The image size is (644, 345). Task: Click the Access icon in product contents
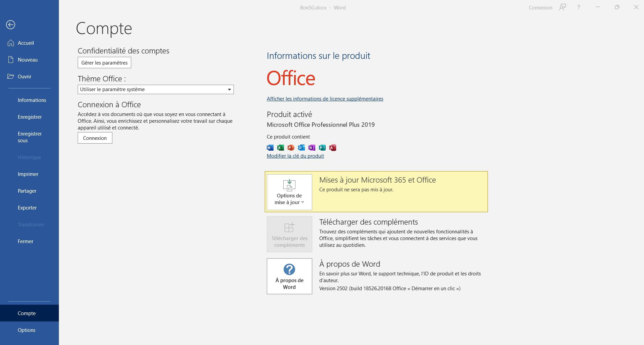point(332,148)
